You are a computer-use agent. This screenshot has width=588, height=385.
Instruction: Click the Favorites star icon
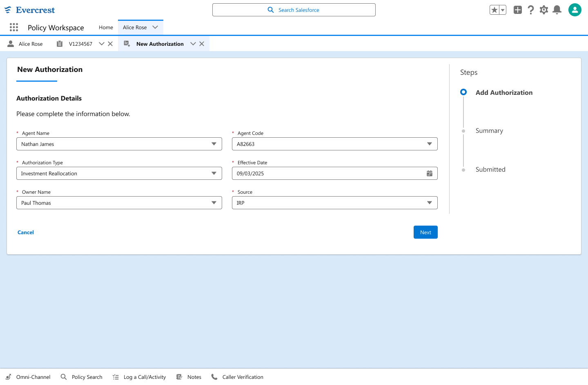(x=494, y=10)
